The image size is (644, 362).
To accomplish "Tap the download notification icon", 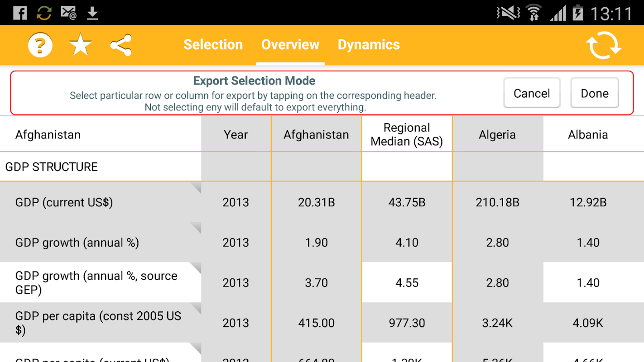I will pos(92,13).
